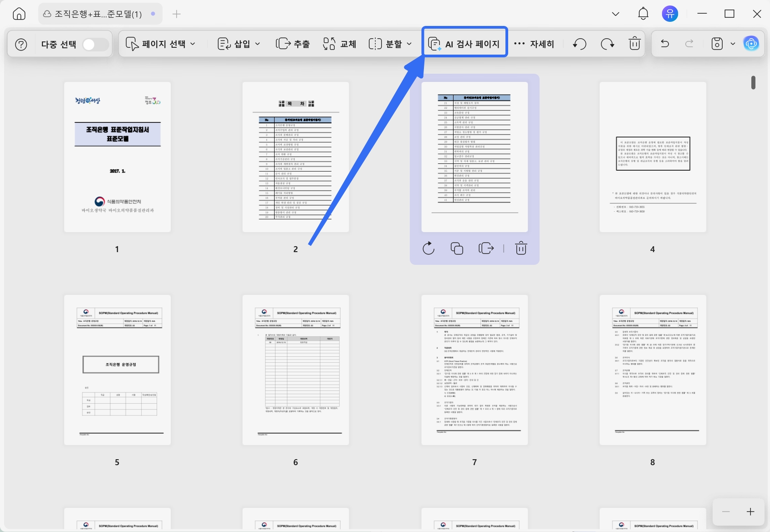Viewport: 770px width, 532px height.
Task: Open the notifications bell
Action: 643,14
